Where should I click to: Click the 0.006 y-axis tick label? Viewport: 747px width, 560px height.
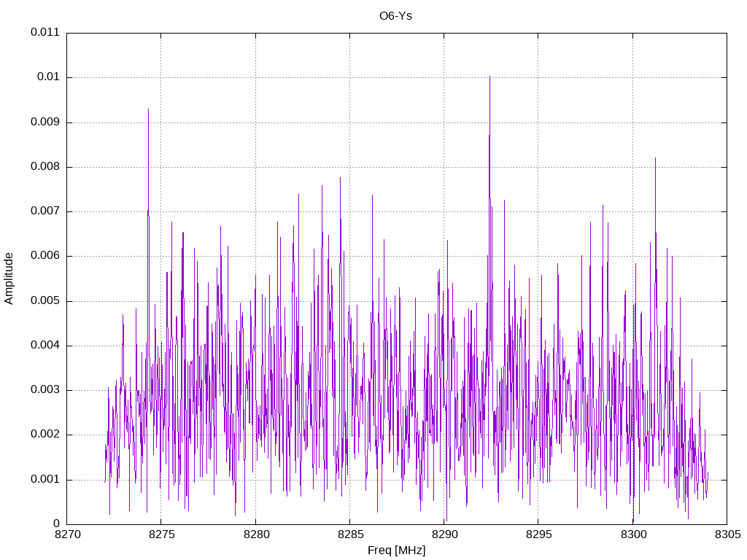click(x=45, y=256)
